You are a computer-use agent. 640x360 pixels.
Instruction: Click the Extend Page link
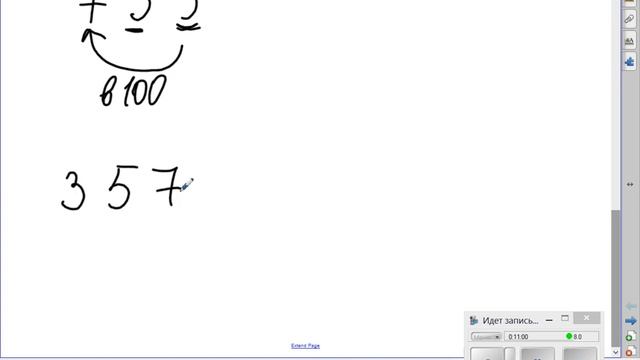pos(305,346)
